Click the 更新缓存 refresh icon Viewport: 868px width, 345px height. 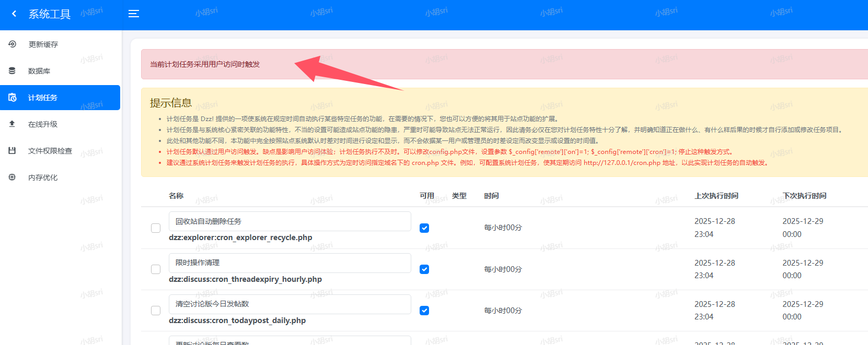(12, 44)
